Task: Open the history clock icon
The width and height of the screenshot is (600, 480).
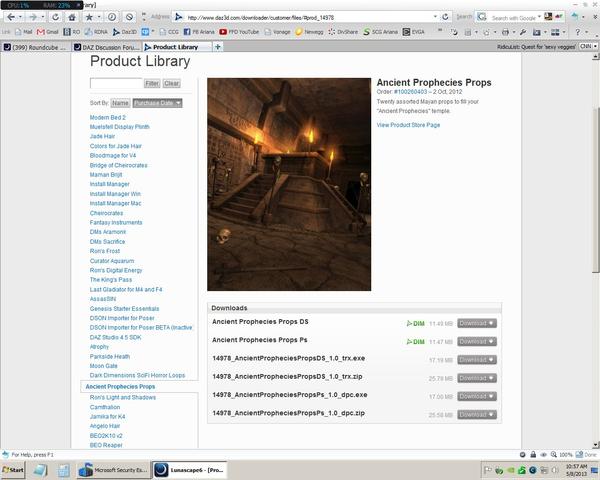Action: coord(112,17)
